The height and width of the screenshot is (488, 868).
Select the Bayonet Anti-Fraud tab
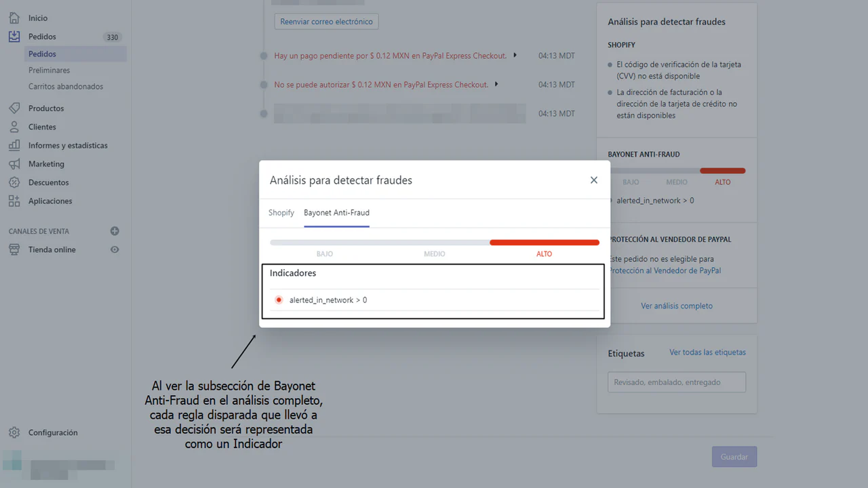(336, 213)
